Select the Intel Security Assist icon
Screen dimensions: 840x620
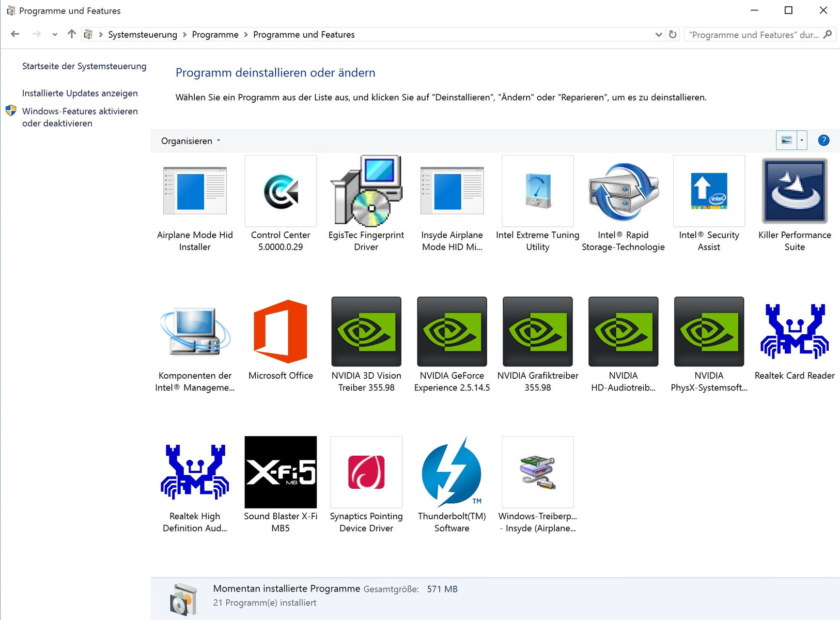tap(709, 191)
